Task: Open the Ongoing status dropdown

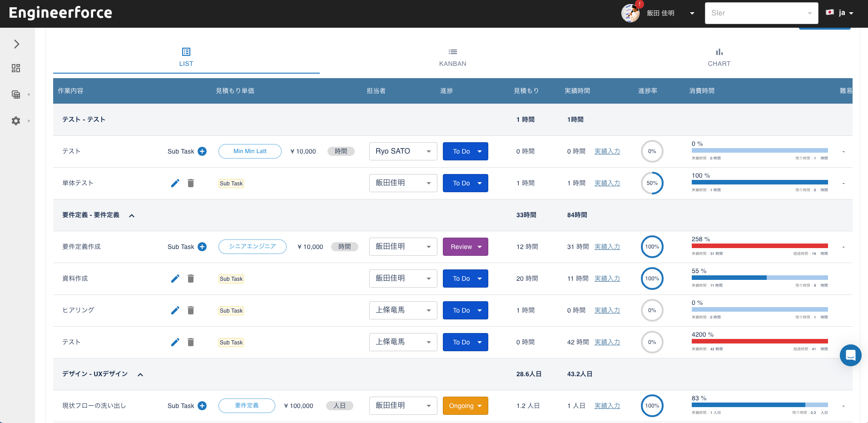Action: (x=465, y=405)
